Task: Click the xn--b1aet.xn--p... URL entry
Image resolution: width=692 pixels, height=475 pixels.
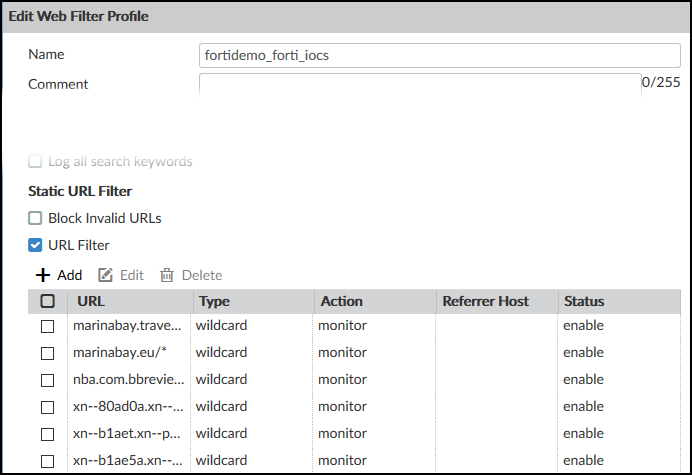Action: [x=127, y=433]
